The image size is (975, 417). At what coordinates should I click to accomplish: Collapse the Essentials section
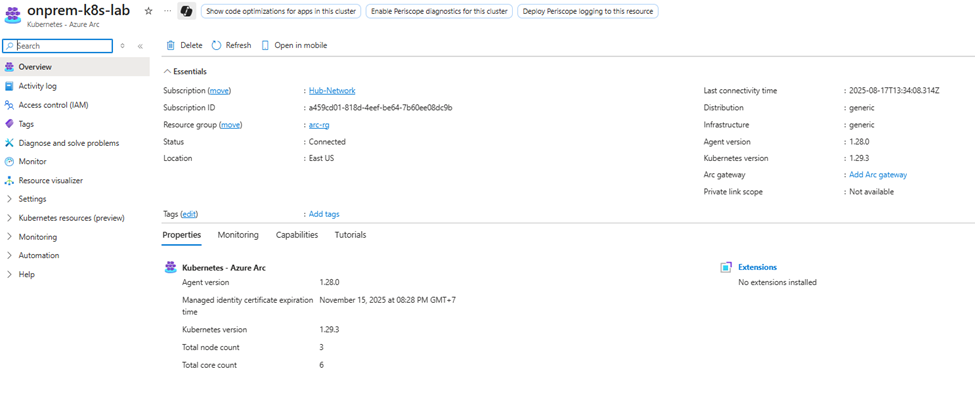point(185,71)
